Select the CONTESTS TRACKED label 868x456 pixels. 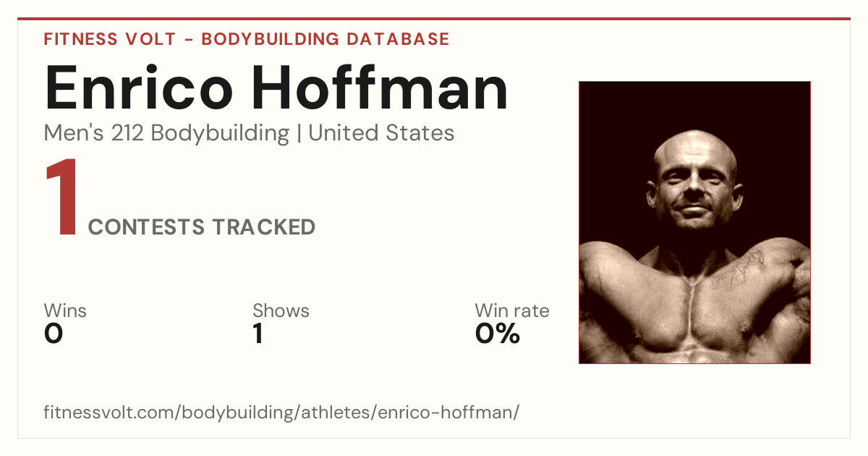(x=202, y=227)
